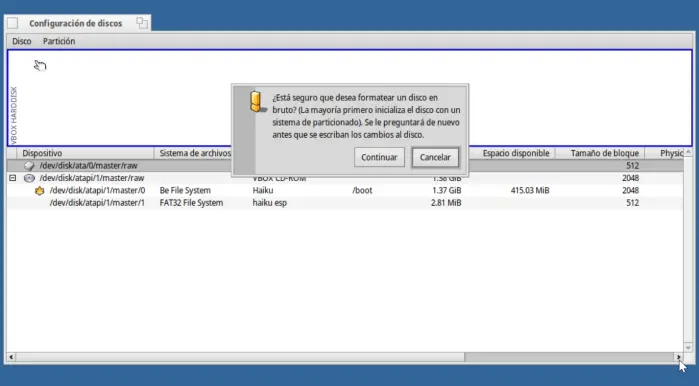Click the Cancelar button in the dialog
This screenshot has height=386, width=699.
click(x=435, y=157)
